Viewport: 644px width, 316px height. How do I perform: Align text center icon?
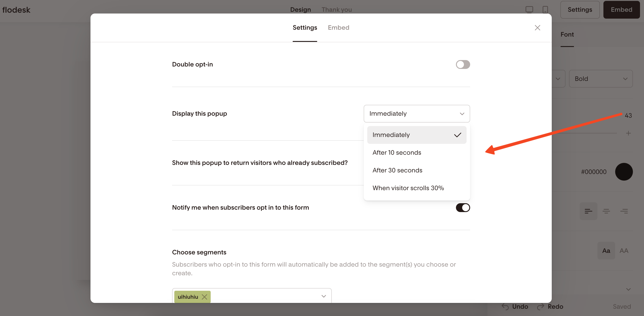click(x=606, y=211)
